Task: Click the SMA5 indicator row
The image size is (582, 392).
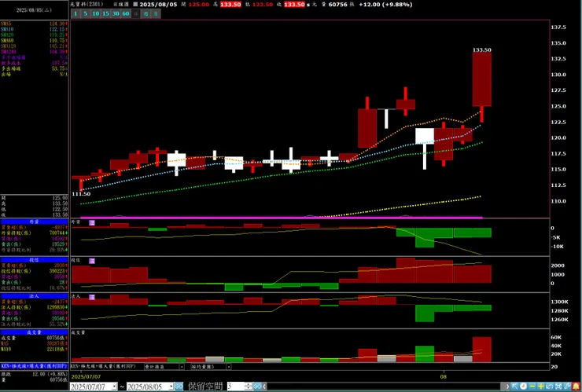Action: point(34,24)
